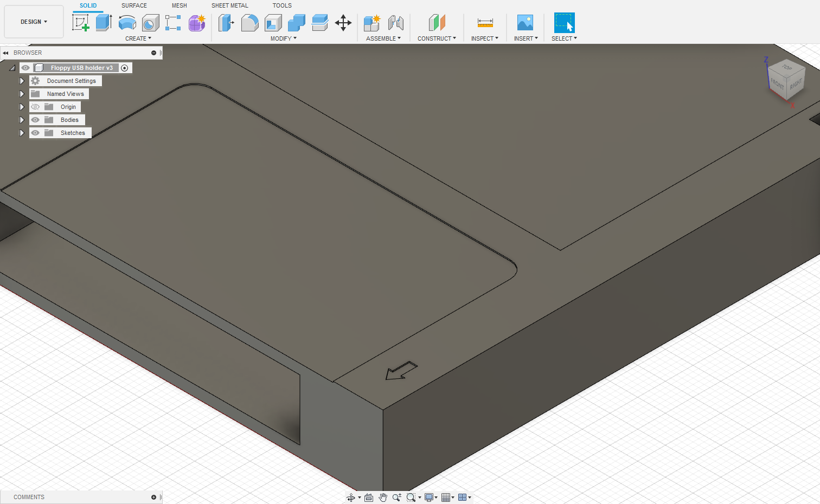820x504 pixels.
Task: Switch to the SHEET METAL tab
Action: [x=230, y=5]
